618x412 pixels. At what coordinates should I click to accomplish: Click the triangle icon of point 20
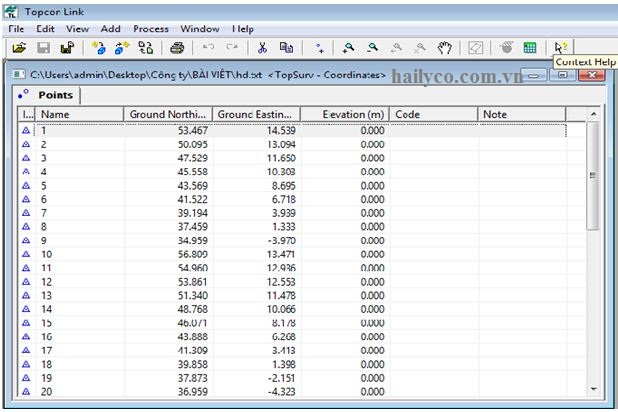click(x=26, y=391)
